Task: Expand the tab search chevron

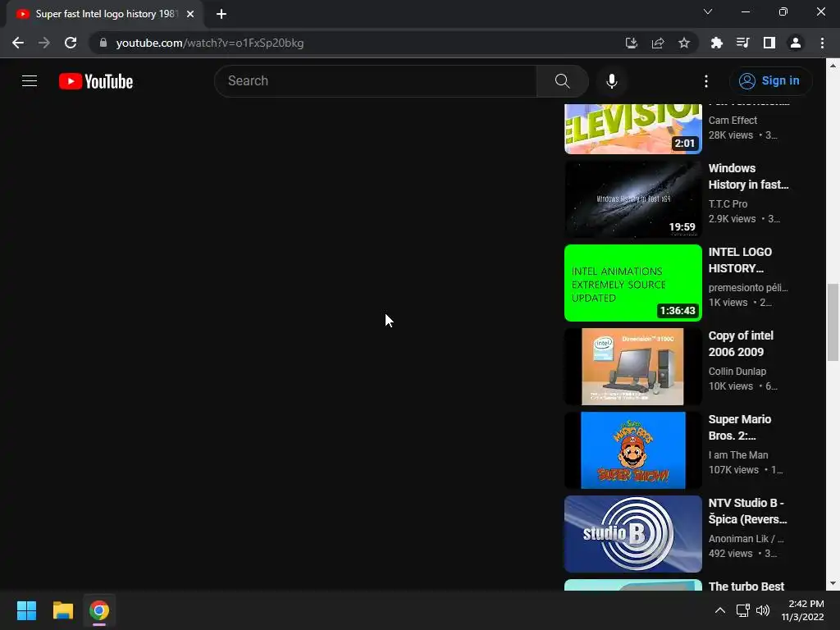Action: [708, 11]
